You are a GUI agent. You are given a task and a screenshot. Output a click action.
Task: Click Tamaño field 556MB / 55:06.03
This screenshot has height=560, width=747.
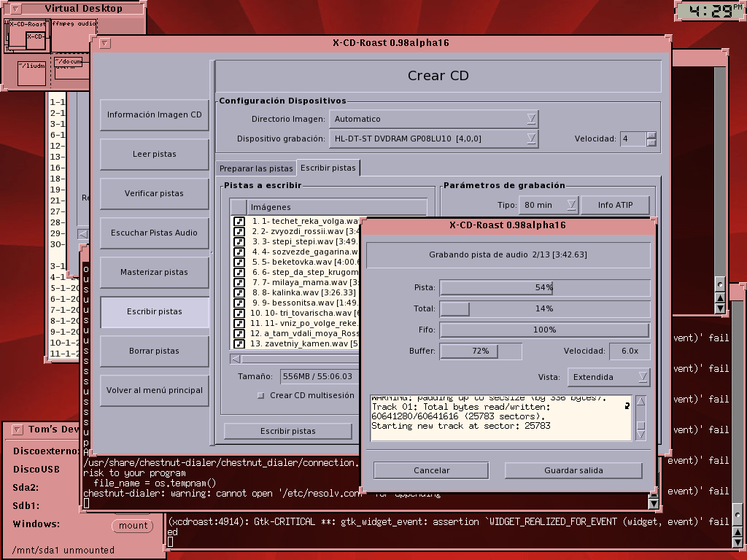click(318, 376)
